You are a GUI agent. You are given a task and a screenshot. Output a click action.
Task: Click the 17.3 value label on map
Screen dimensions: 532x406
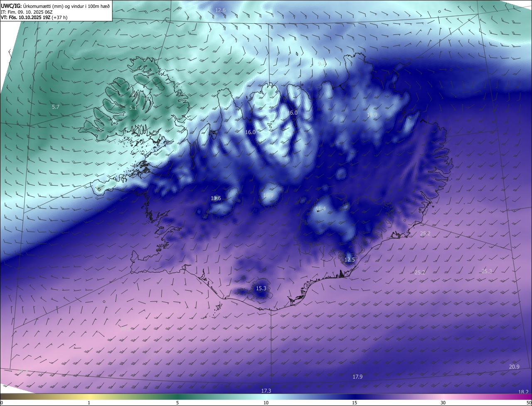tap(266, 391)
